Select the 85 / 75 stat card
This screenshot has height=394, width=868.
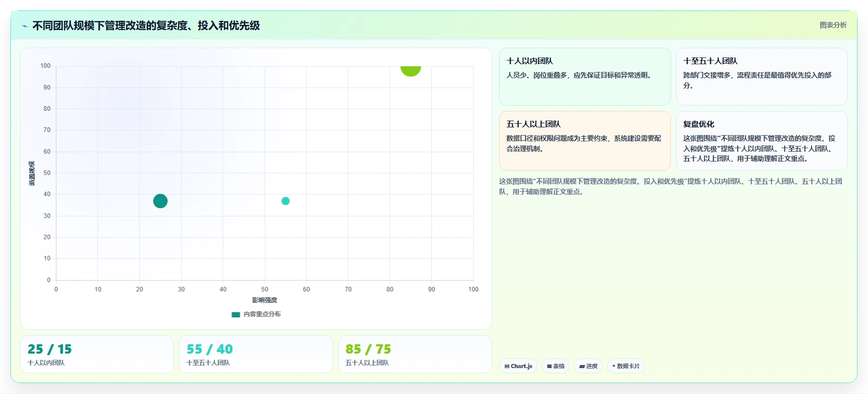(415, 354)
